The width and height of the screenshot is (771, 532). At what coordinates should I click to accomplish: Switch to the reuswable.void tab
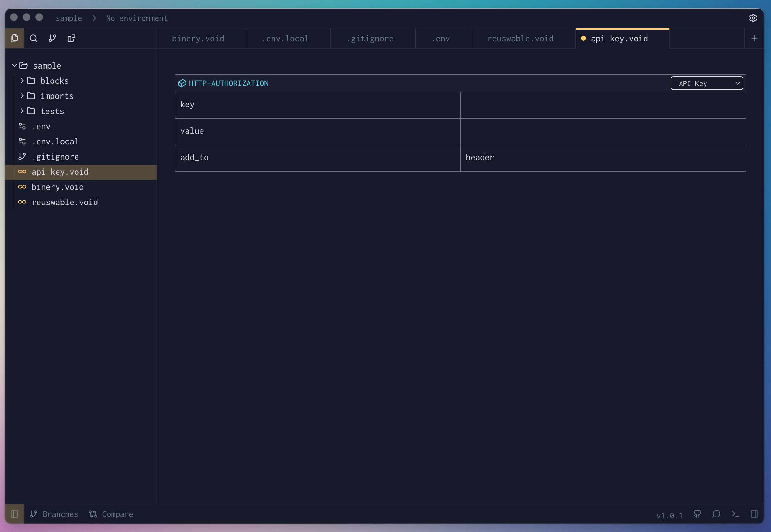tap(520, 39)
